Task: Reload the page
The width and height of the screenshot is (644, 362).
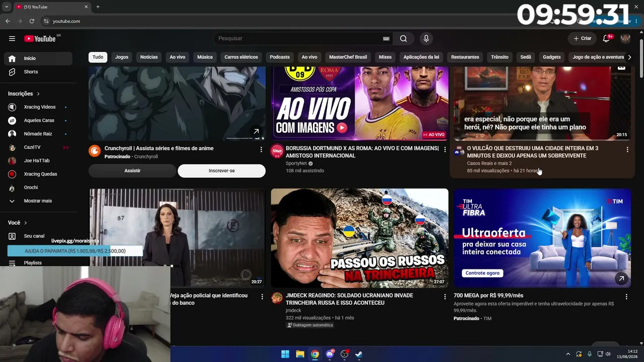Action: point(32,21)
